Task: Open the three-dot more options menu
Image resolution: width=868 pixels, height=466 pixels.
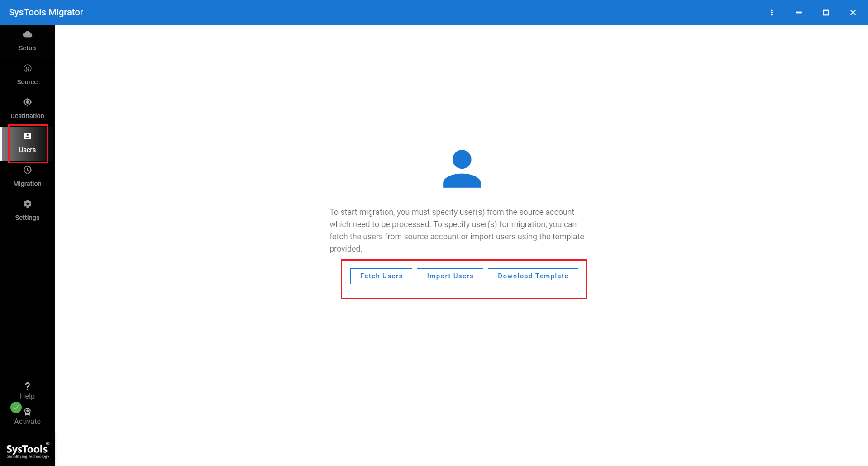Action: (772, 13)
